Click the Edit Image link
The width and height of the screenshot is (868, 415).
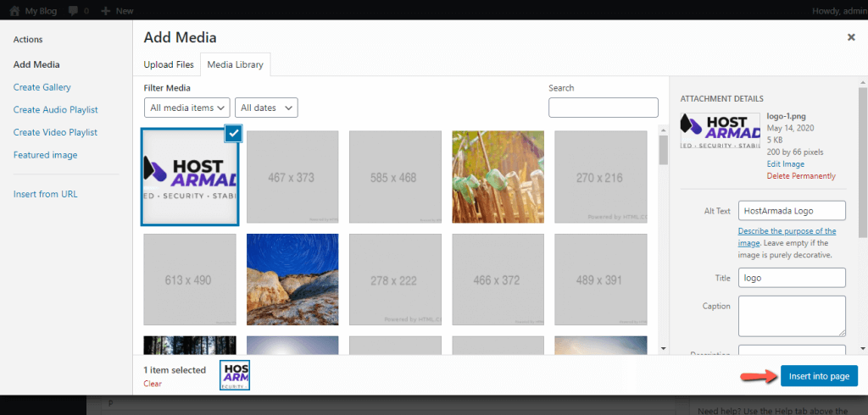(x=786, y=164)
